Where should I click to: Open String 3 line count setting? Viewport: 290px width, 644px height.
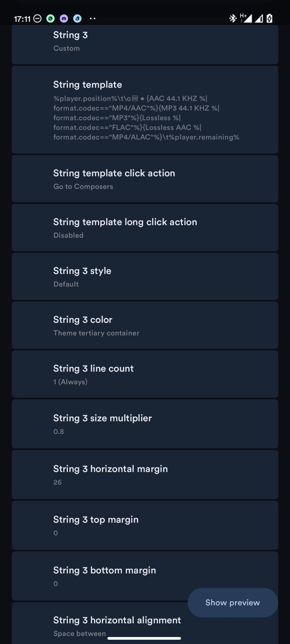(145, 374)
